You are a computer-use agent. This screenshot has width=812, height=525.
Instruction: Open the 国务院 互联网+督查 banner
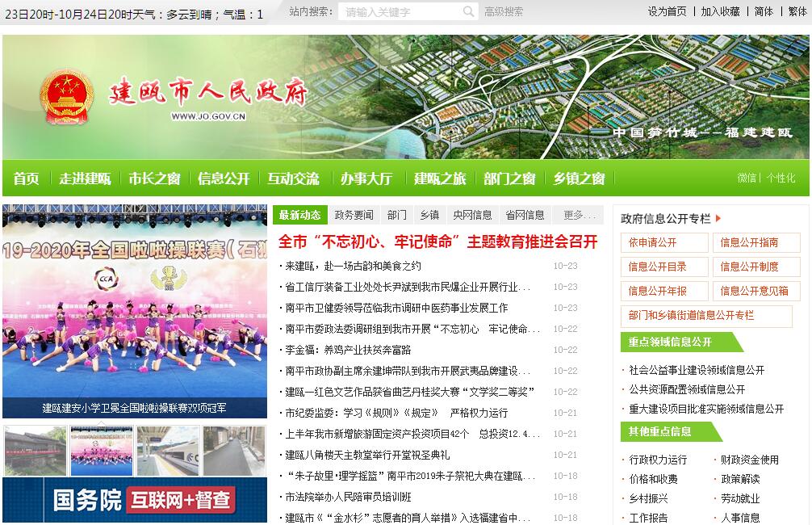click(x=135, y=500)
